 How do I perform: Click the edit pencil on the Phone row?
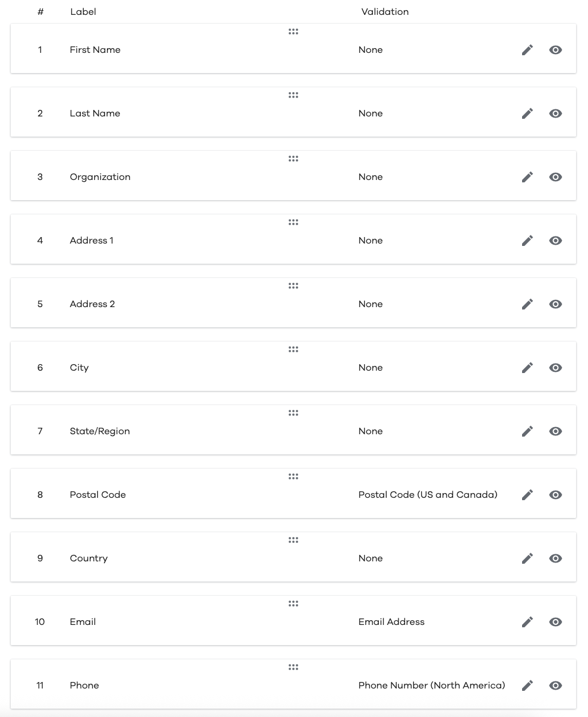pos(527,686)
